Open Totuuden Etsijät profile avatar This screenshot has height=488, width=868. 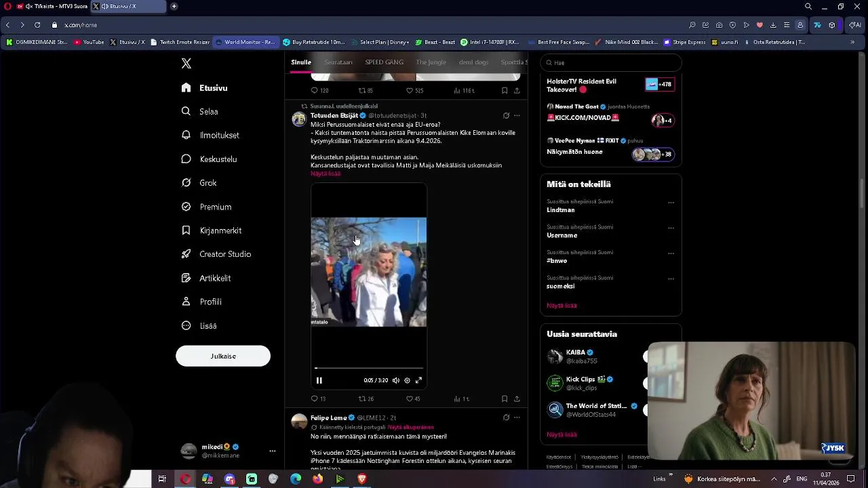click(x=299, y=120)
